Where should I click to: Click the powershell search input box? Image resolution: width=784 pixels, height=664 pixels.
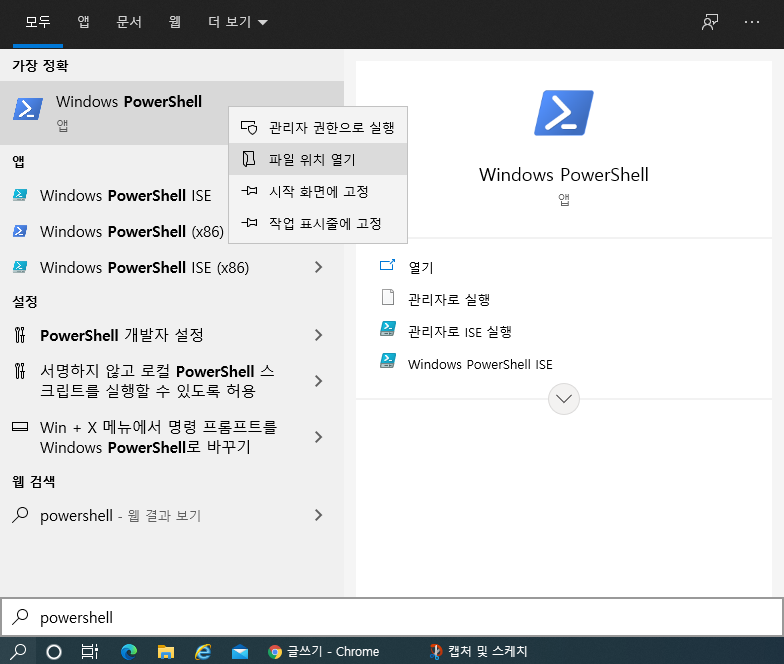[392, 617]
